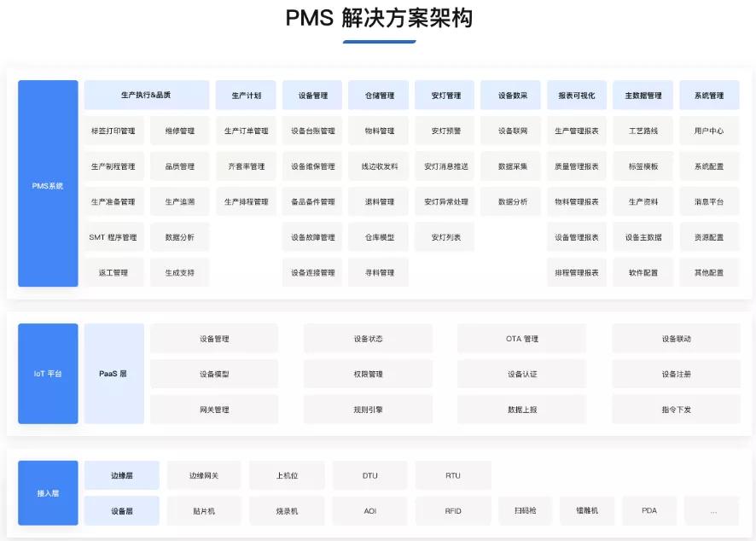Open the 报表可视化 section header
This screenshot has width=756, height=541.
tap(576, 95)
